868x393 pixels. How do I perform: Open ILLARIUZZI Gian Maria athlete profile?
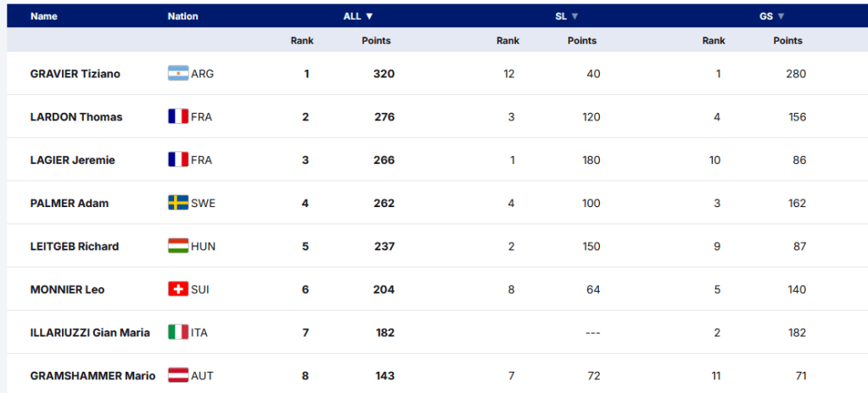[x=90, y=333]
